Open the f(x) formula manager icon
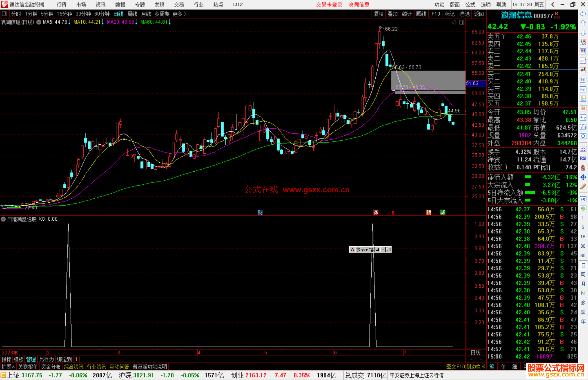588x380 pixels. (583, 127)
